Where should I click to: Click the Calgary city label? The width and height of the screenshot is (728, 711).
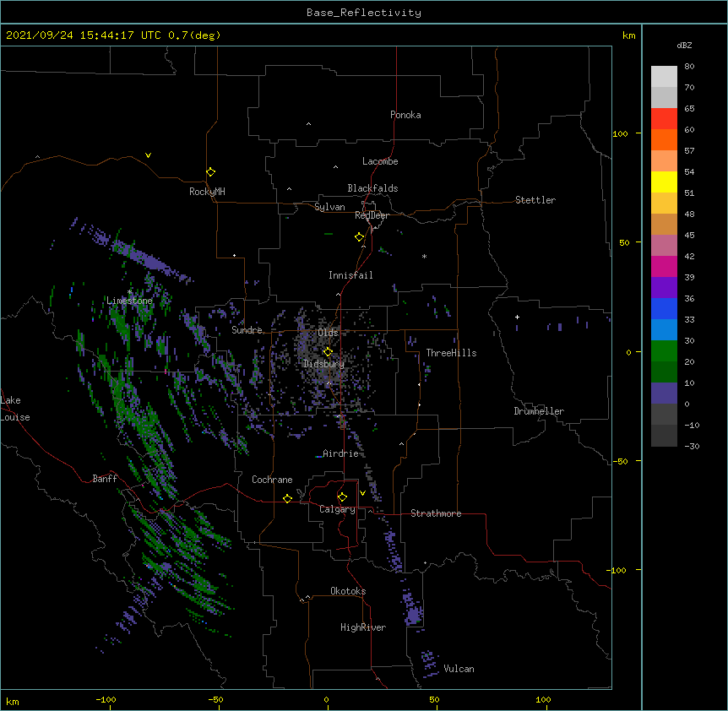(337, 509)
